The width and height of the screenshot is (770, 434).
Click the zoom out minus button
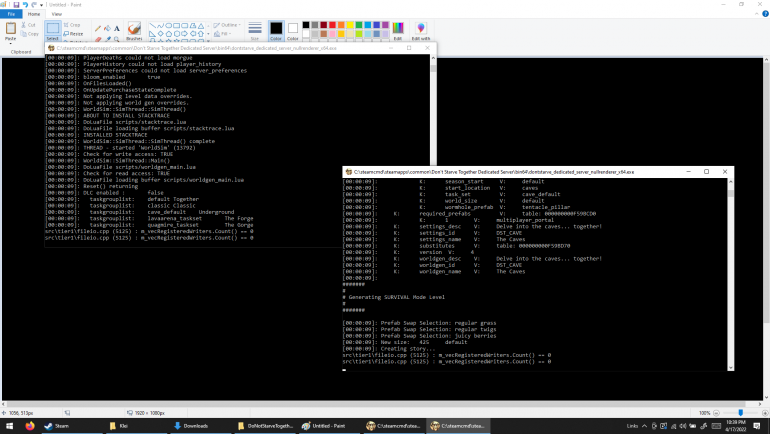[716, 413]
